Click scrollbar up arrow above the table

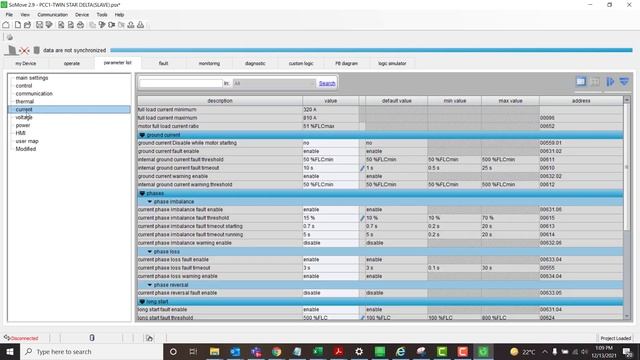(x=627, y=100)
